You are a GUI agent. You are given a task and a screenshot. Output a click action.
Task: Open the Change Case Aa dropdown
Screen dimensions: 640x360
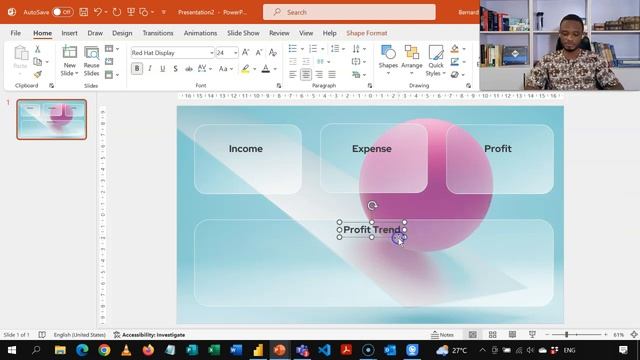pos(226,69)
